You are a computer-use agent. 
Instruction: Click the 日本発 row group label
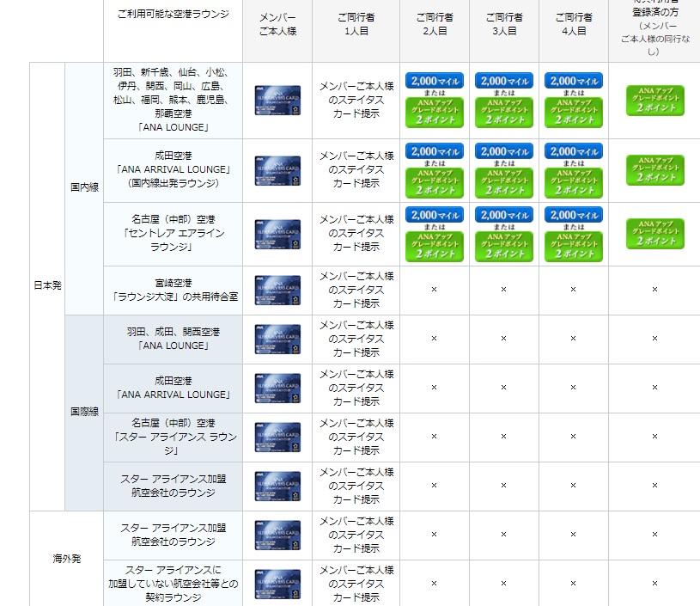click(47, 285)
